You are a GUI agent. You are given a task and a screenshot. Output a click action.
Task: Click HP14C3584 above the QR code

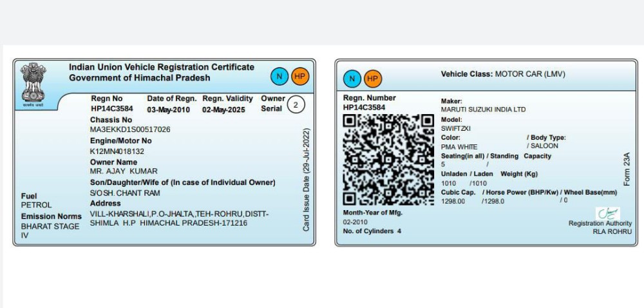(365, 108)
